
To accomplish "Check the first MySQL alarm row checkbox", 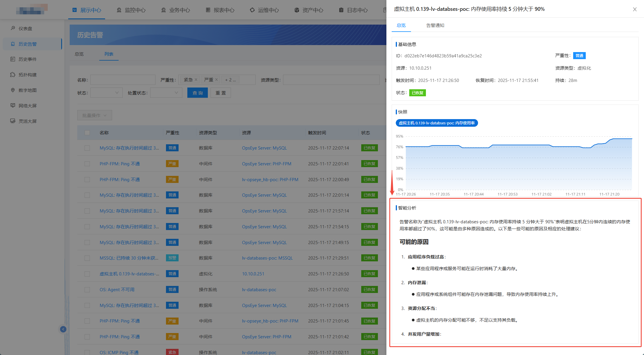I will (x=87, y=148).
